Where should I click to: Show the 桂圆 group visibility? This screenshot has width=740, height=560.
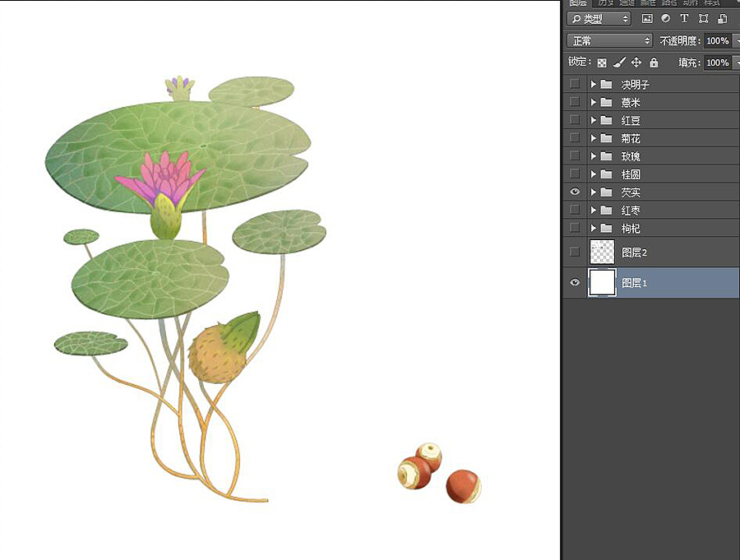pyautogui.click(x=575, y=174)
